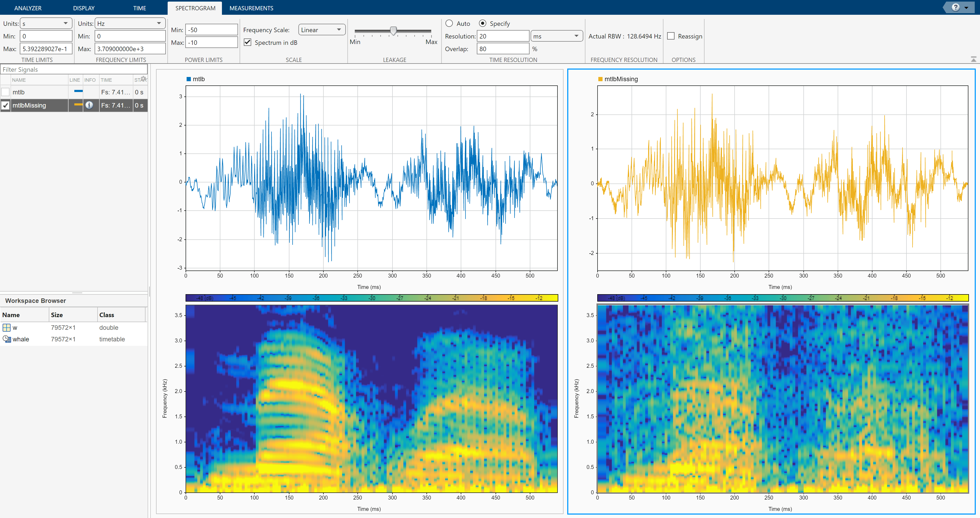Click the Filter Signals search field
Image resolution: width=980 pixels, height=518 pixels.
point(74,69)
